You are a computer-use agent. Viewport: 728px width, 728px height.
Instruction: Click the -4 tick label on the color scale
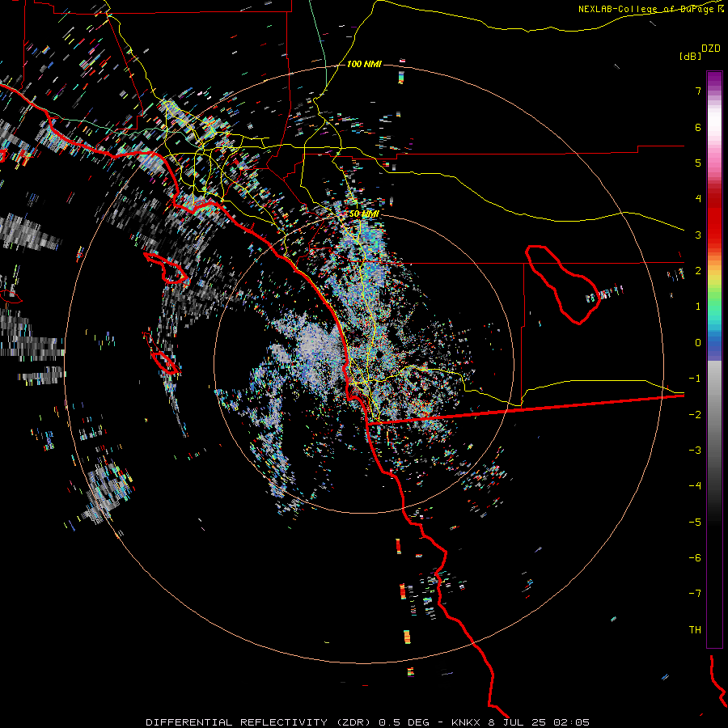(x=695, y=486)
